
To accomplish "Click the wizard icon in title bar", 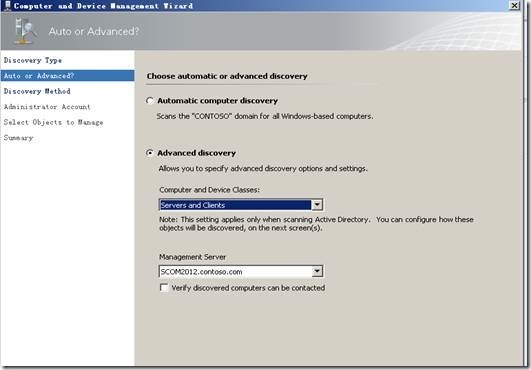I will pyautogui.click(x=7, y=6).
